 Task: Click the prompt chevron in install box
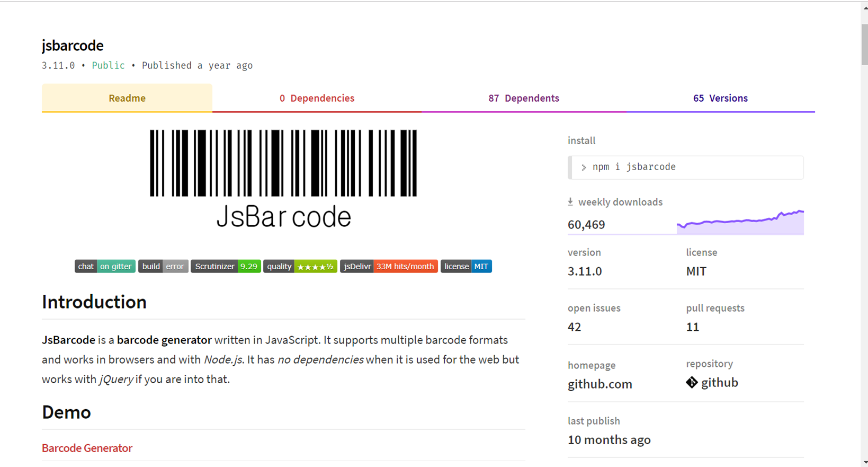tap(584, 168)
